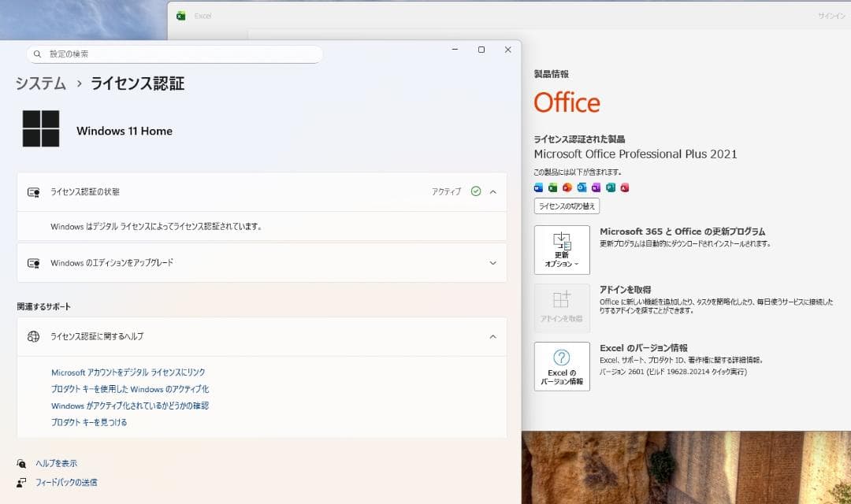851x504 pixels.
Task: Click the Windows 11 logo in Settings
Action: tap(41, 128)
